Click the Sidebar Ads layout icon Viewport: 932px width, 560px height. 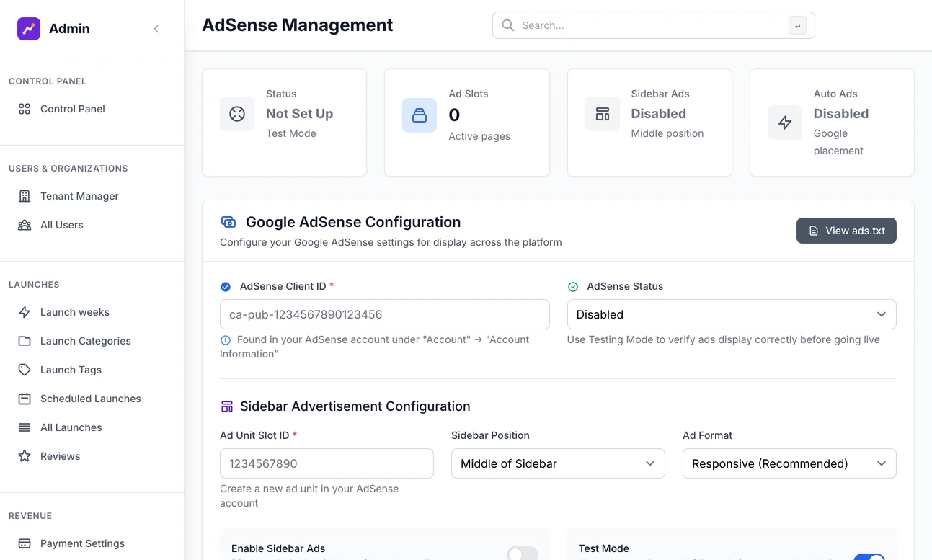coord(603,114)
